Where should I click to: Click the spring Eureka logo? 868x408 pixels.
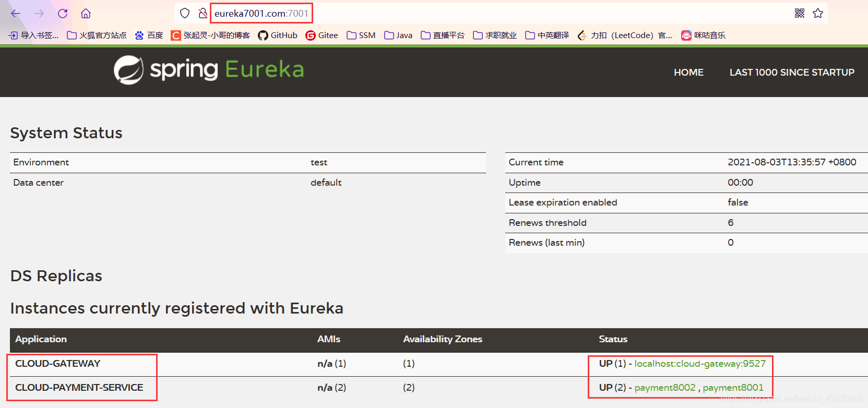pyautogui.click(x=209, y=70)
